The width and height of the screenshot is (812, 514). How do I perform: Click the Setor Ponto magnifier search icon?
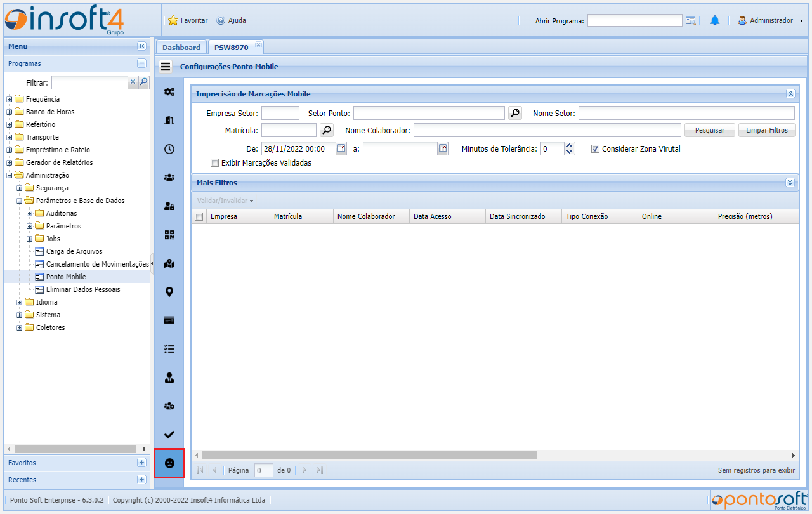click(x=515, y=113)
